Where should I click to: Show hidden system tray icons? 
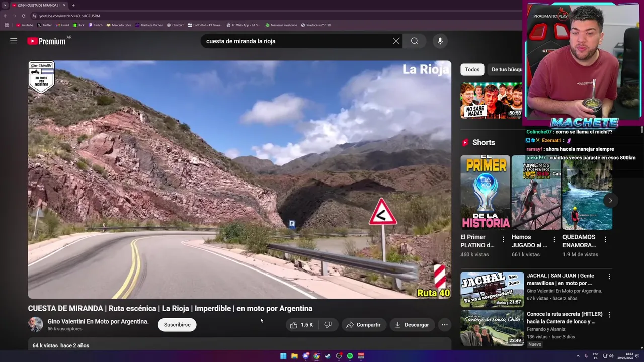(x=578, y=356)
